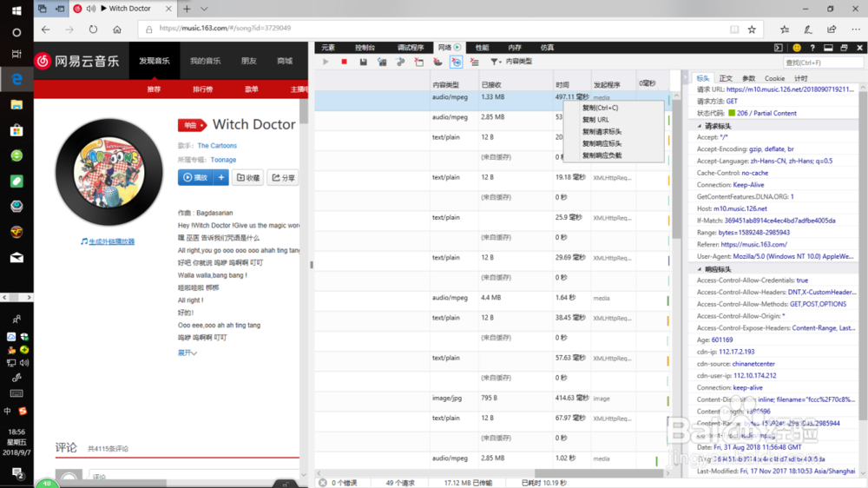Screen dimensions: 868x488
Task: Add page to favorites star icon
Action: click(x=752, y=30)
